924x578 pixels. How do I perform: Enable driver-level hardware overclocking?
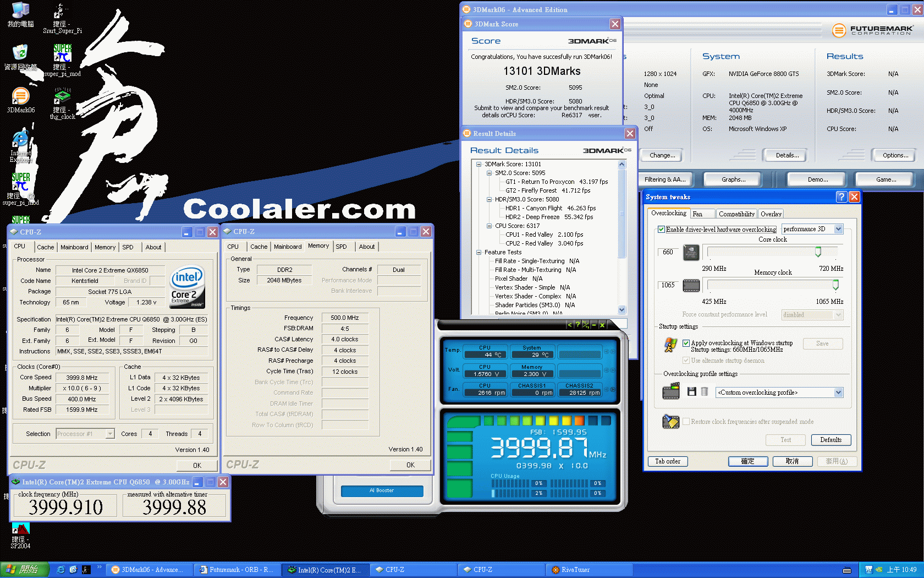(x=661, y=229)
